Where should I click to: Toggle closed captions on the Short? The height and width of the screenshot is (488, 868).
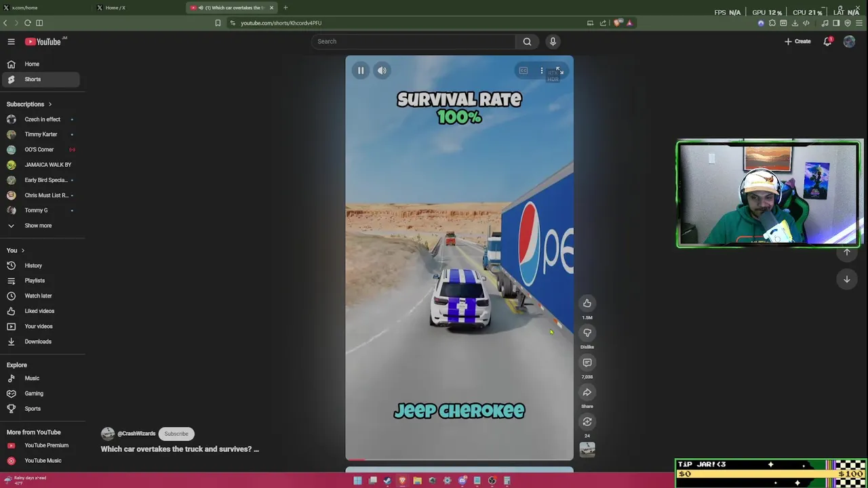click(523, 70)
